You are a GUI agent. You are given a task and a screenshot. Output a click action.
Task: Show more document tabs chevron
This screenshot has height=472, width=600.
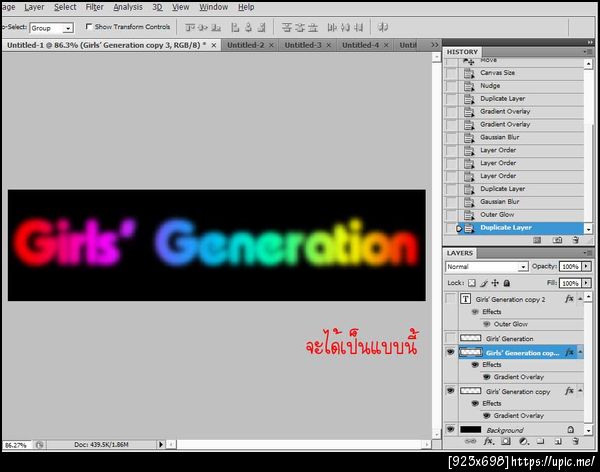point(435,45)
